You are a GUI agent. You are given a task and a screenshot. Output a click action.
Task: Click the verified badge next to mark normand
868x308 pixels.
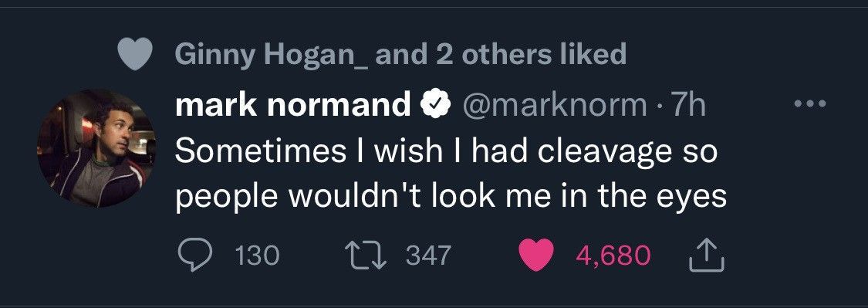pyautogui.click(x=437, y=104)
